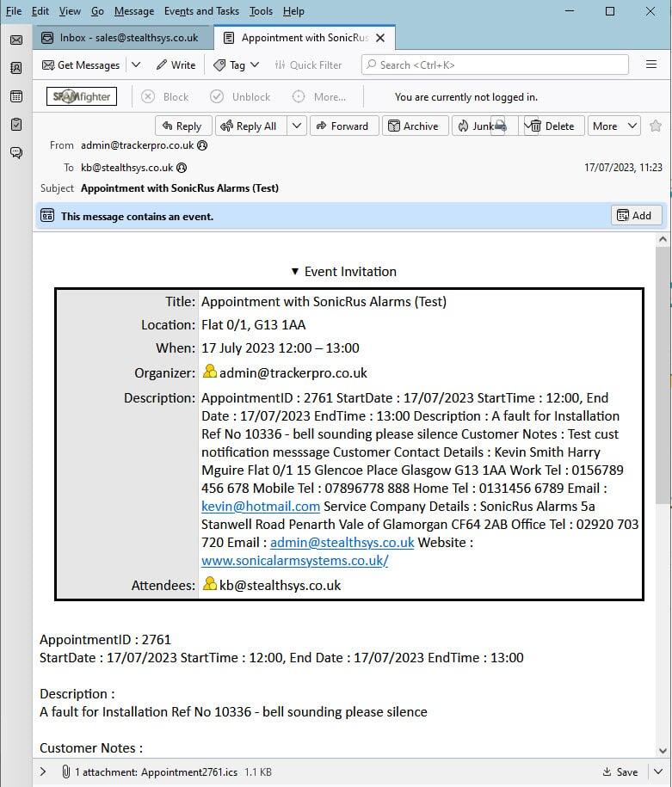This screenshot has width=672, height=787.
Task: Close the Appointment with SonicRus tab
Action: 380,38
